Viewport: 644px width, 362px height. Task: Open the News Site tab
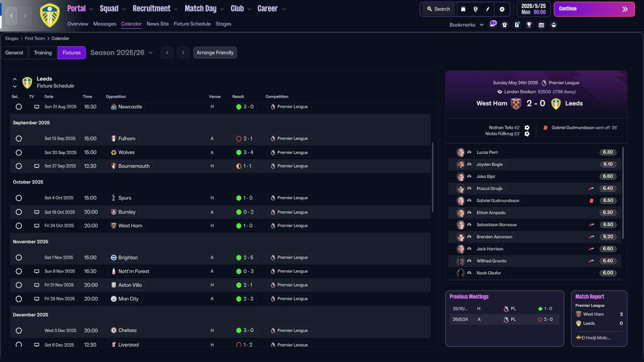click(157, 24)
